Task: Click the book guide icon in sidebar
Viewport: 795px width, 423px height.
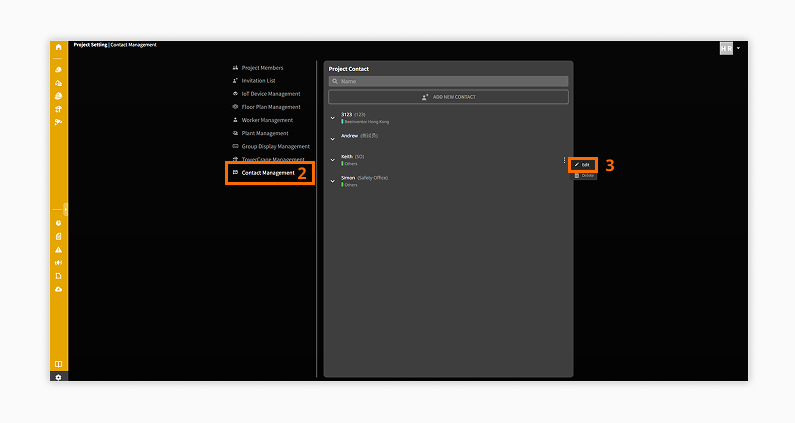Action: tap(58, 364)
